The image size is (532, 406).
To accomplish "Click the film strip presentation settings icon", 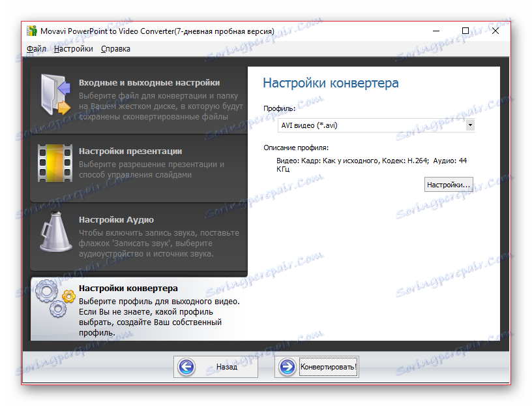I will click(x=55, y=163).
